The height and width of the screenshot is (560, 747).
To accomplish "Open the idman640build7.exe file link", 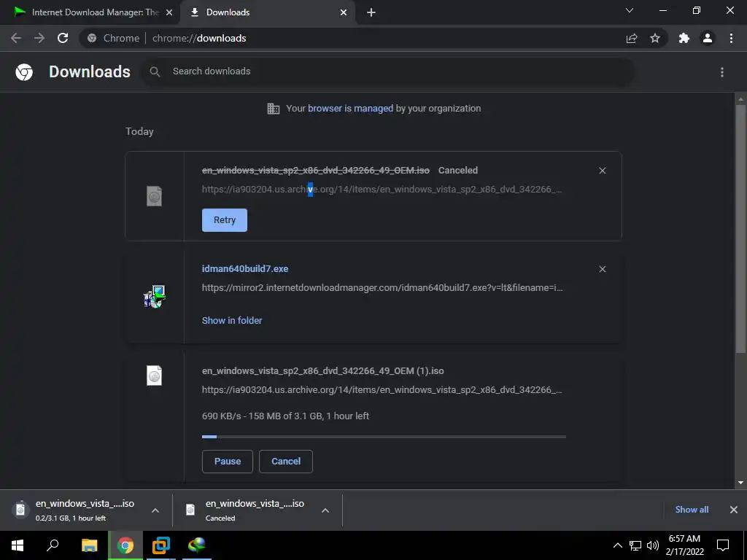I will tap(245, 268).
